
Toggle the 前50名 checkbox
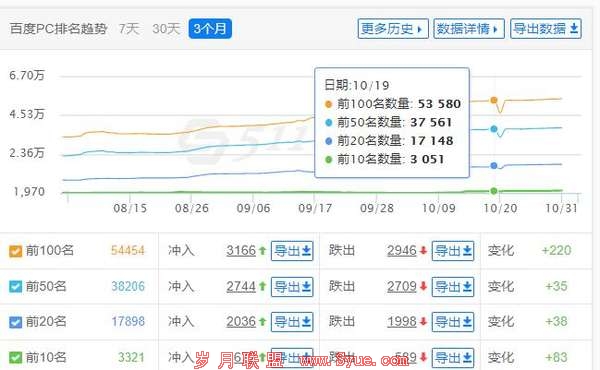15,287
